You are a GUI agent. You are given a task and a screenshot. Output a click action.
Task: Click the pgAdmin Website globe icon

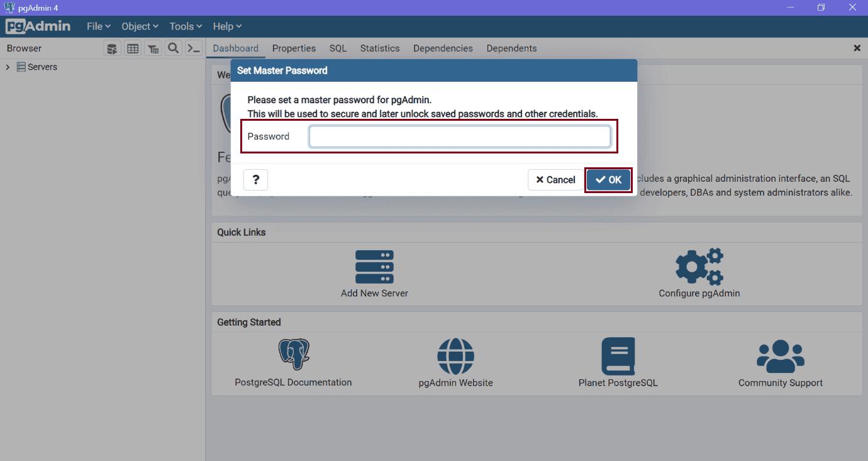pyautogui.click(x=455, y=356)
